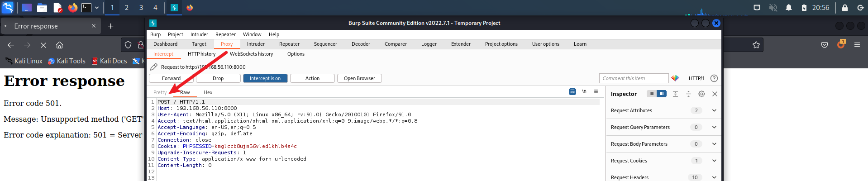Screen dimensions: 868x181
Task: Open the Project menu in Burp
Action: (175, 34)
